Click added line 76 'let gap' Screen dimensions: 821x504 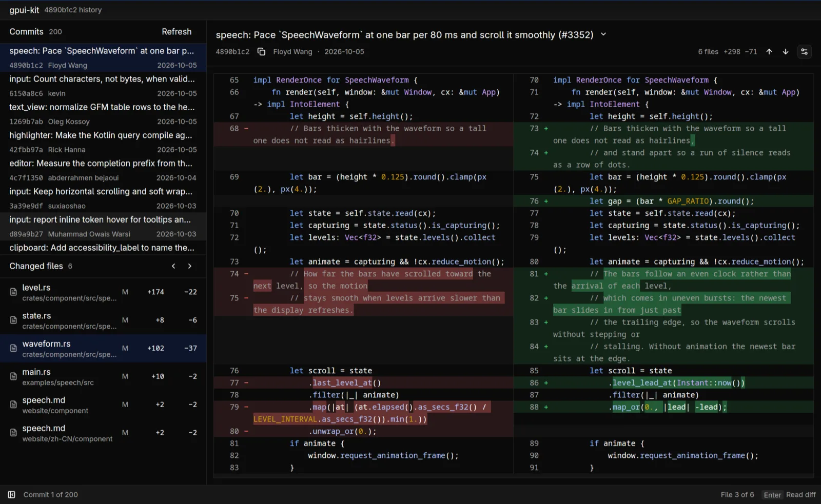(x=664, y=201)
